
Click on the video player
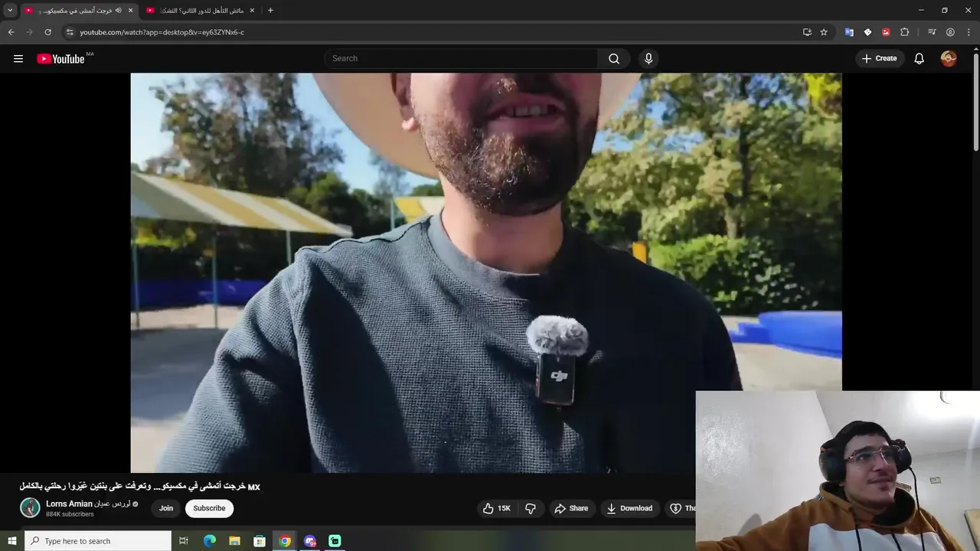point(485,272)
